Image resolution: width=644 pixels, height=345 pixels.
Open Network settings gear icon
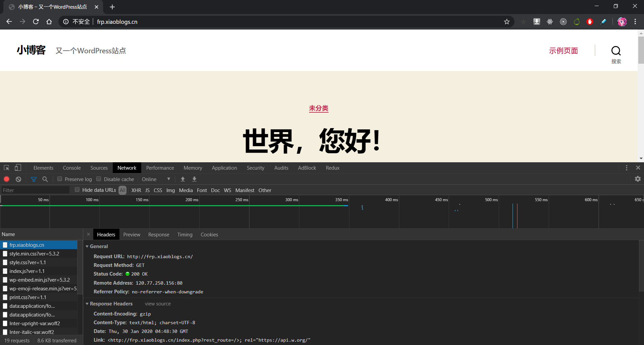638,179
